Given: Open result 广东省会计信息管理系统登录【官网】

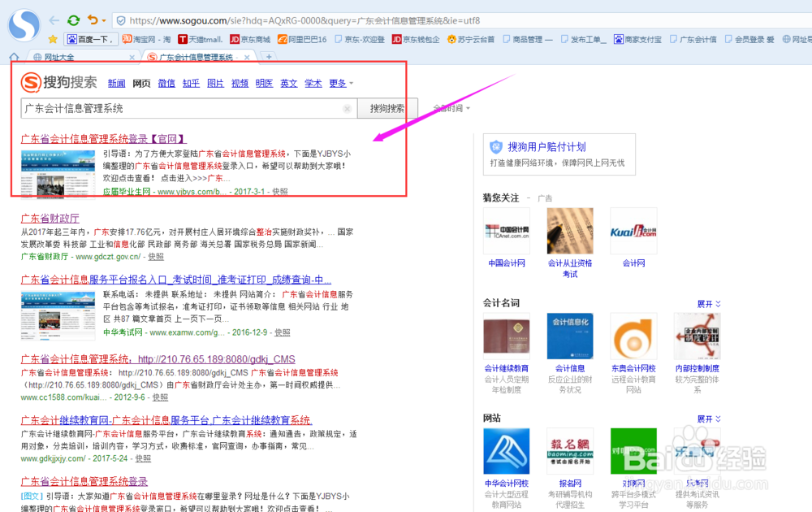Looking at the screenshot, I should [103, 139].
